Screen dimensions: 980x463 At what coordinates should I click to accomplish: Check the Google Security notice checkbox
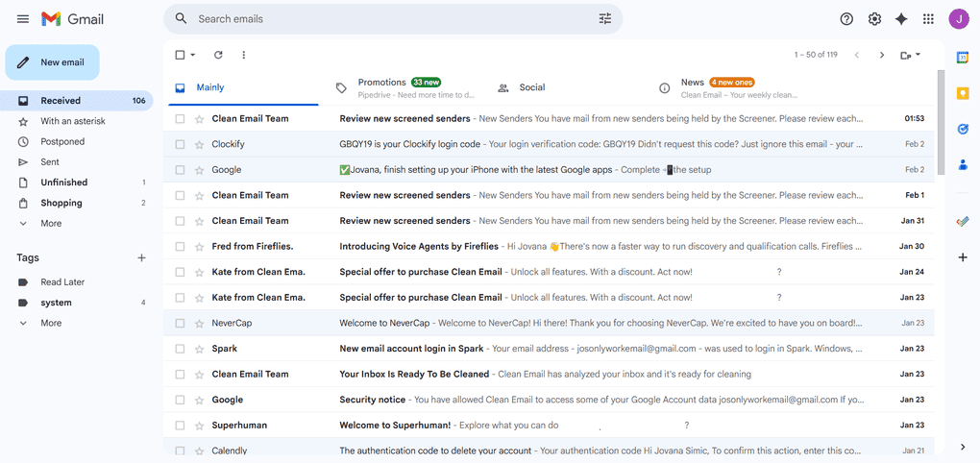pyautogui.click(x=180, y=401)
